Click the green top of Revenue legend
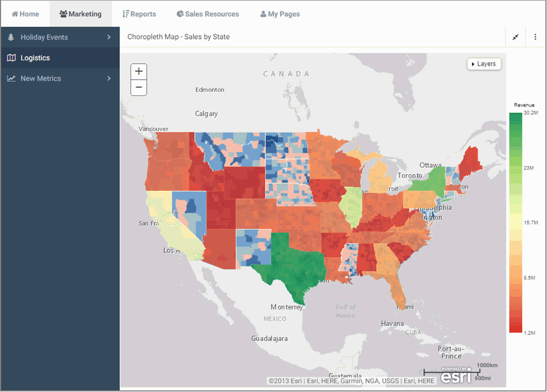The width and height of the screenshot is (547, 392). tap(515, 118)
